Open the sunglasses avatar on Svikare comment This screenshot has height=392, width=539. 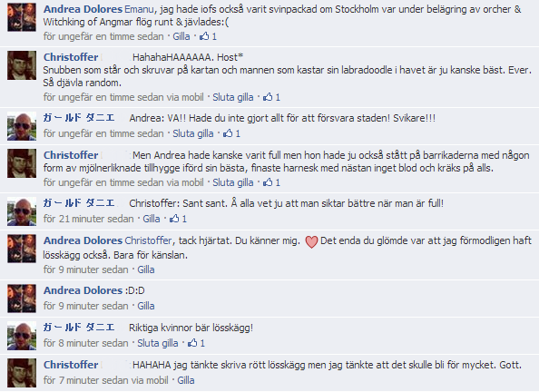point(22,126)
